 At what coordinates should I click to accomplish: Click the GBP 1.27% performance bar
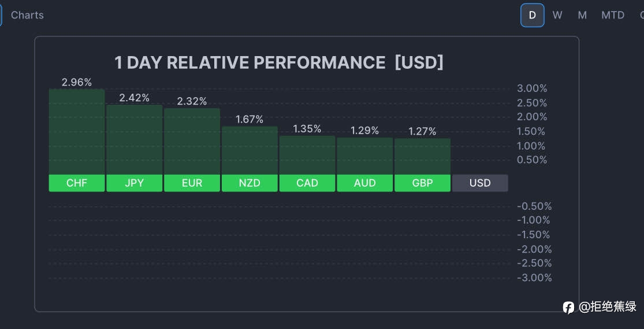coord(423,156)
